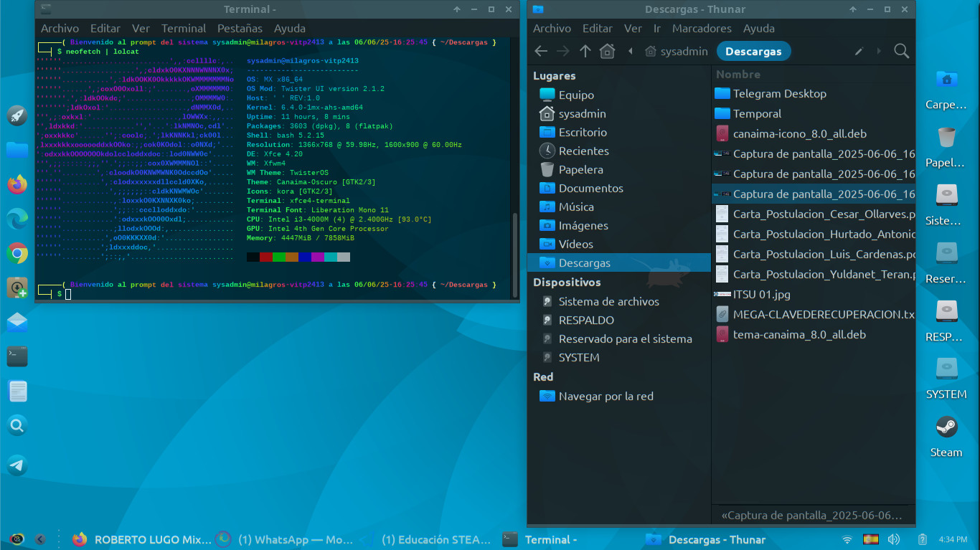Open Ayuda menu in the Terminal window
The width and height of the screenshot is (980, 550).
pyautogui.click(x=290, y=29)
